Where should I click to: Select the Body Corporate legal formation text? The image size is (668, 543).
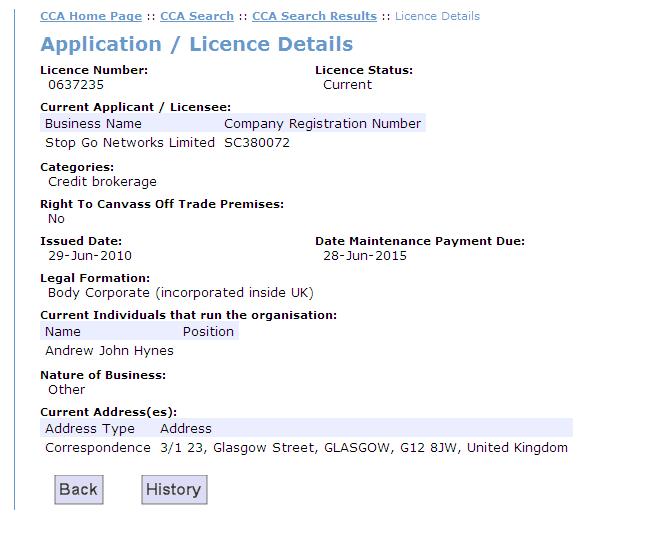pyautogui.click(x=180, y=293)
